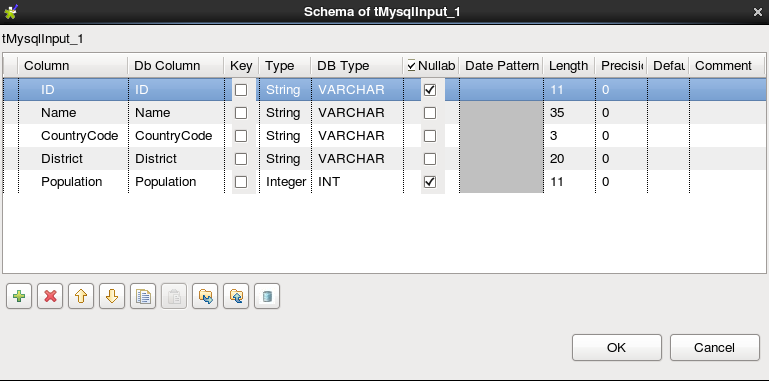Check the Nullable checkbox for District row
This screenshot has height=381, width=769.
tap(430, 159)
